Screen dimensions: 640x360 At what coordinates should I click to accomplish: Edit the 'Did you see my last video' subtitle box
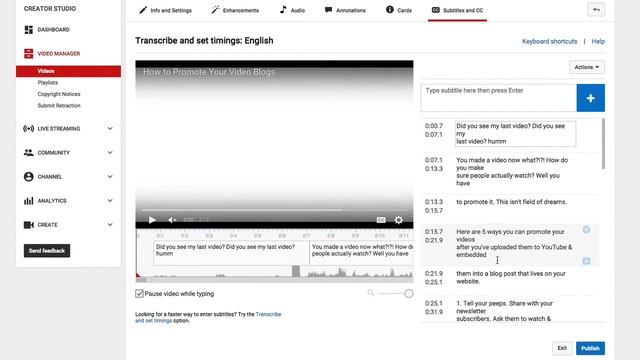515,133
